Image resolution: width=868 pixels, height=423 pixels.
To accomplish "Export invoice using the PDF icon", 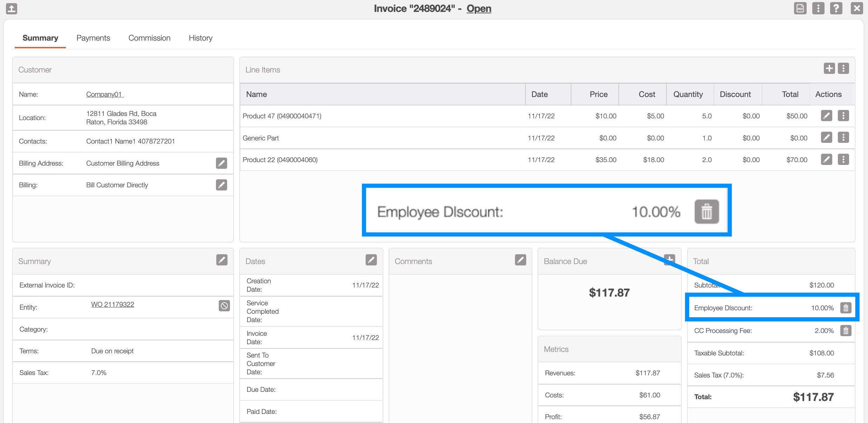I will [x=800, y=8].
